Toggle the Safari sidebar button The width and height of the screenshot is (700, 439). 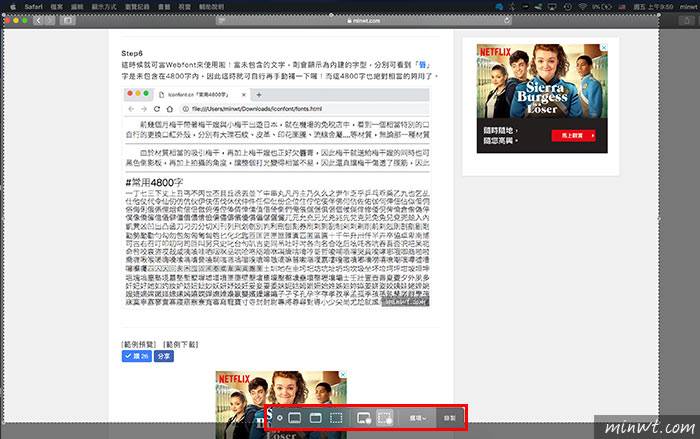coord(67,20)
